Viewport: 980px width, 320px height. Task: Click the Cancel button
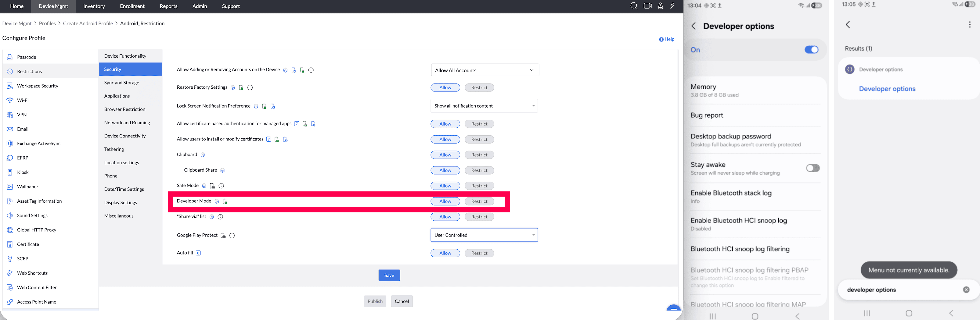pyautogui.click(x=402, y=301)
